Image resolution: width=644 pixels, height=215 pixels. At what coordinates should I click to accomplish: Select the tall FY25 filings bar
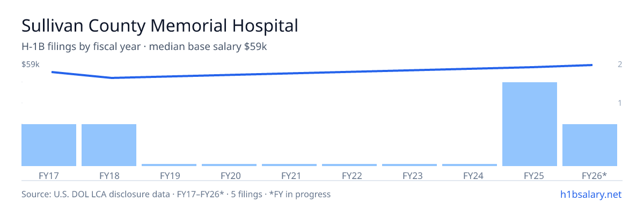tap(530, 124)
